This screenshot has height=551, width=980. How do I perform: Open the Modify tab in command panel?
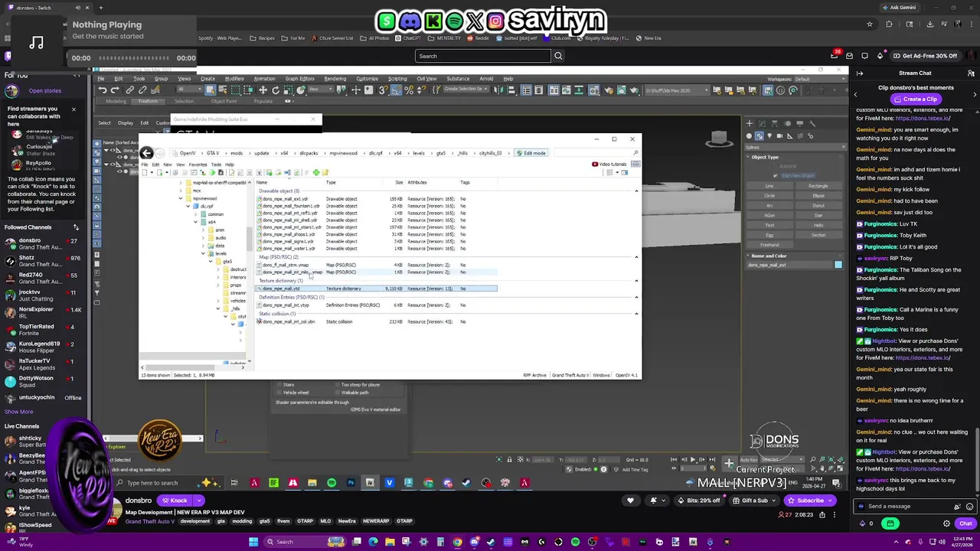coord(763,123)
